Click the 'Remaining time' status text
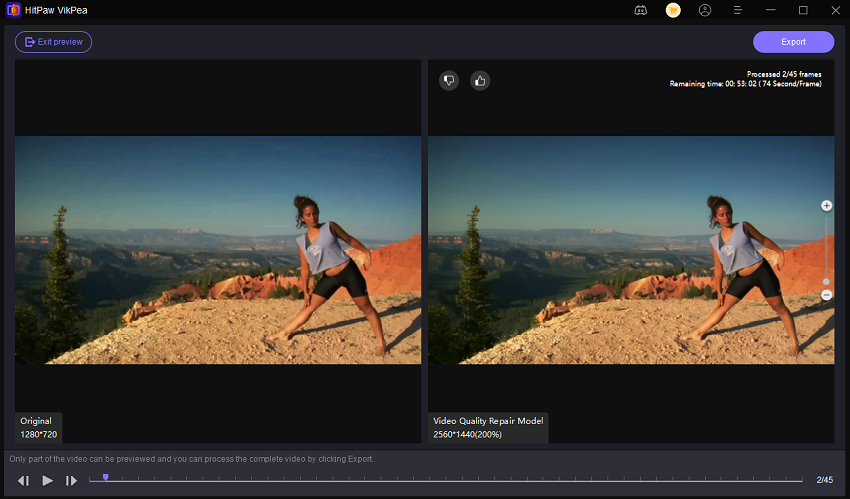850x499 pixels. 745,84
